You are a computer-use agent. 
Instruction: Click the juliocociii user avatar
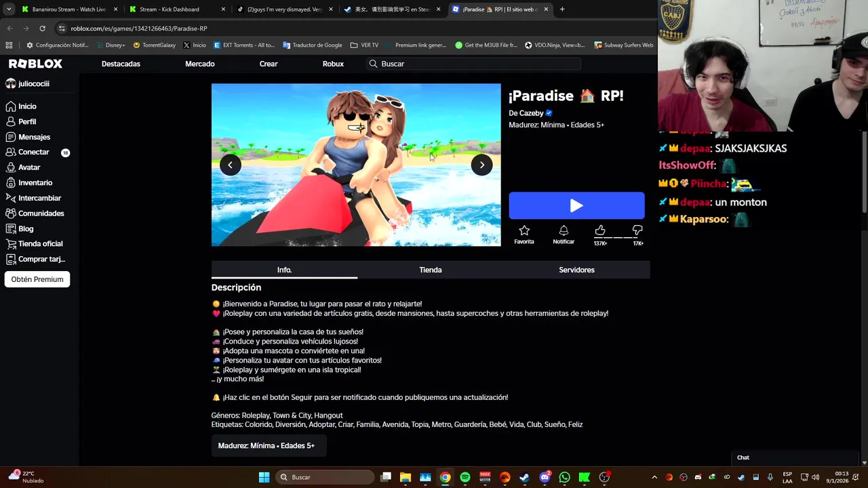(10, 83)
